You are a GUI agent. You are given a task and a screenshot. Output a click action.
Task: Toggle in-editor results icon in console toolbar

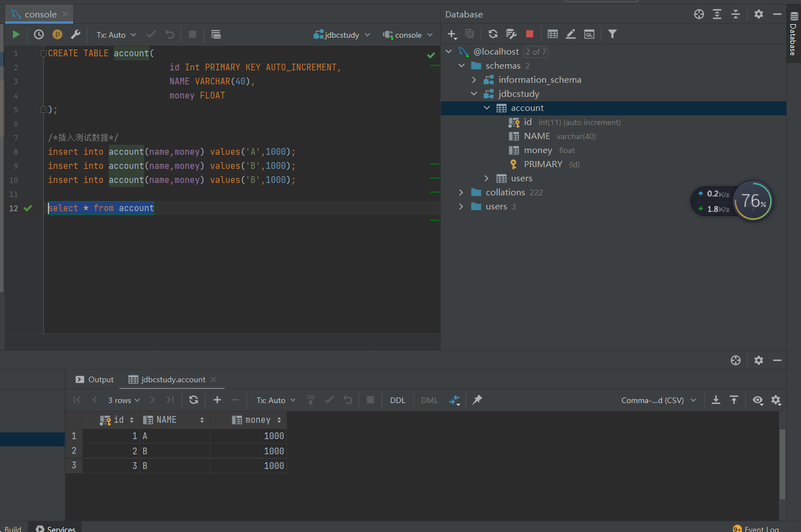216,34
